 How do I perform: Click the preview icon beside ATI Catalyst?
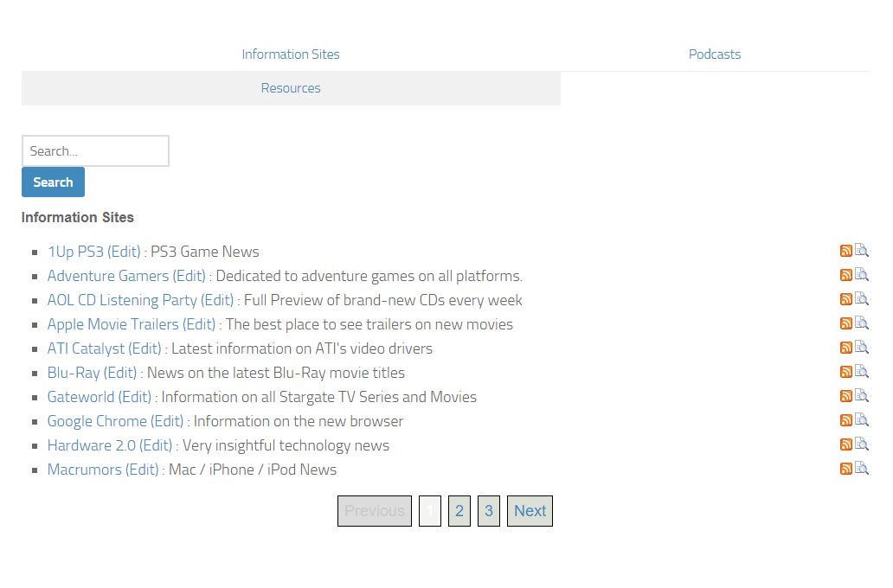(862, 348)
